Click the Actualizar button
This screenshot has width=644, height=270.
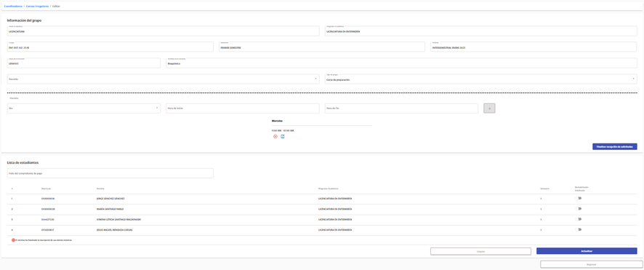[x=587, y=251]
